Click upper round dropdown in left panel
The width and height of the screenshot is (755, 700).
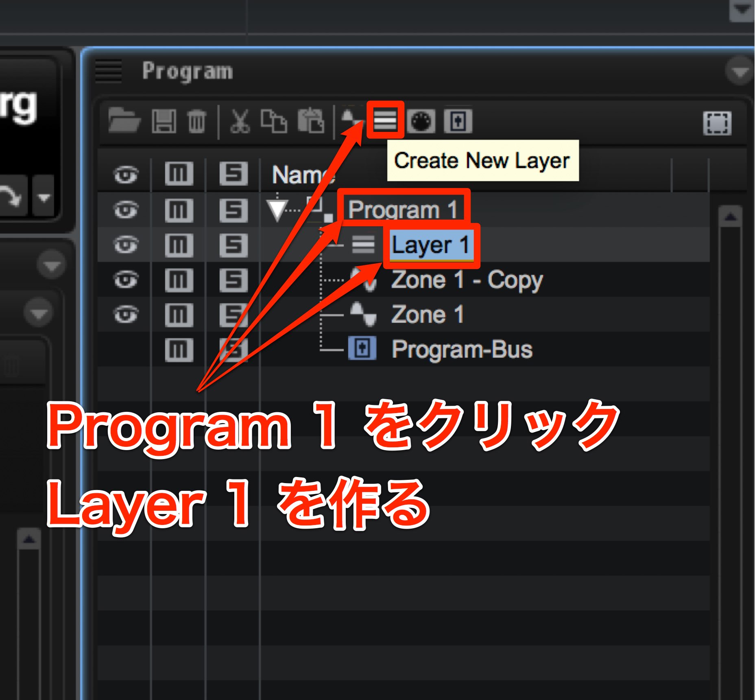coord(52,265)
